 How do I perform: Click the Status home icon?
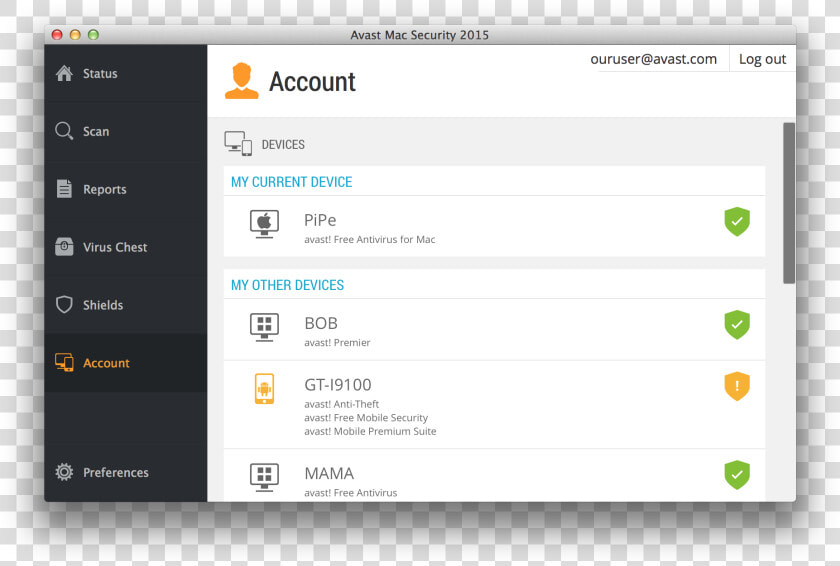tap(64, 73)
